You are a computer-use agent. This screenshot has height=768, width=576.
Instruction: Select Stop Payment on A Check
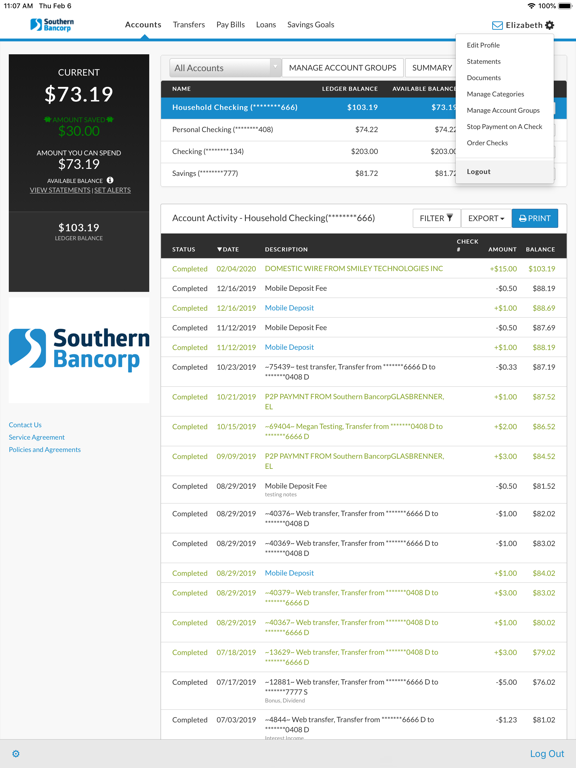click(504, 126)
